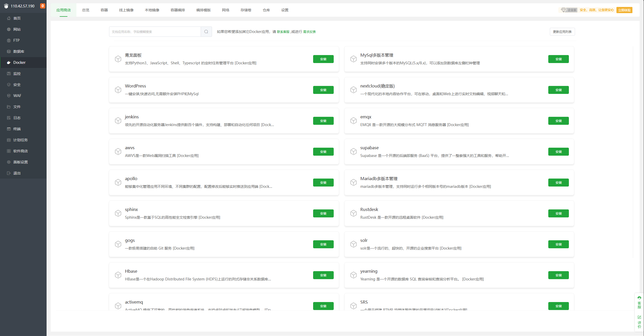
Task: Click the FTP sidebar icon
Action: pos(9,40)
